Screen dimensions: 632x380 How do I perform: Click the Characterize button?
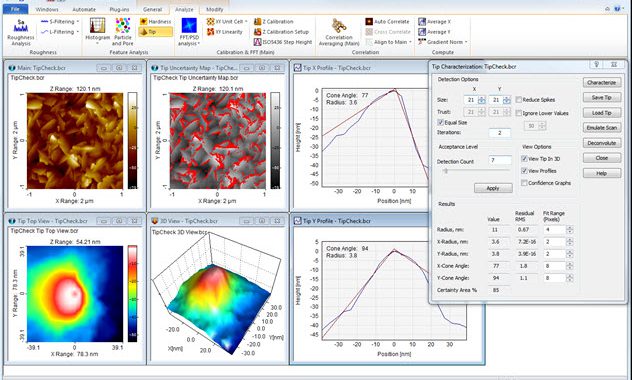tap(602, 82)
